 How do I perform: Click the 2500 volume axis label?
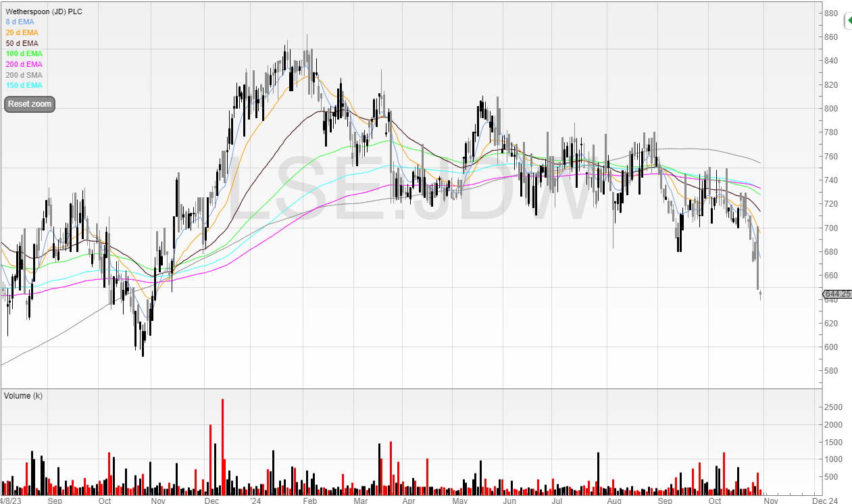(833, 407)
